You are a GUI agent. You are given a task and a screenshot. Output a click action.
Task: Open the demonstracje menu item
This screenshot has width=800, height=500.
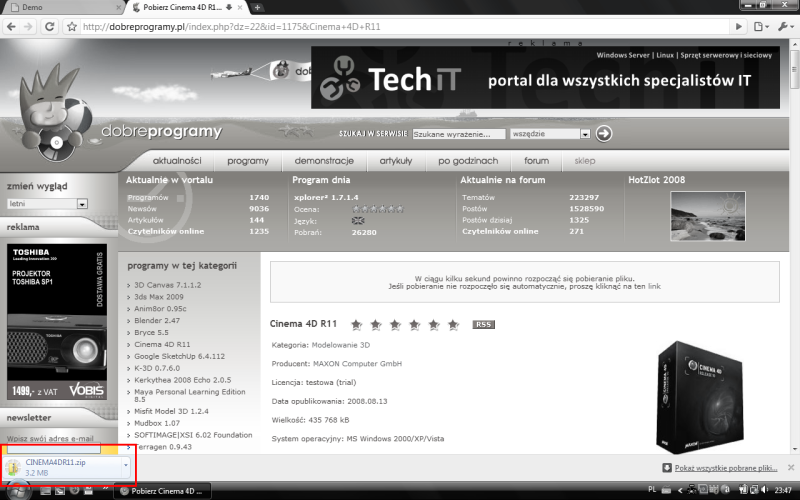tap(324, 161)
